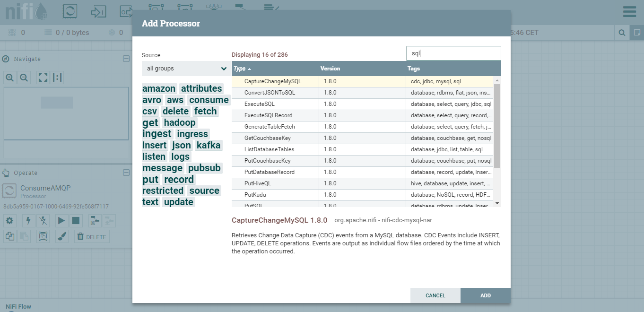Zoom out on the Navigate panel

click(x=24, y=78)
